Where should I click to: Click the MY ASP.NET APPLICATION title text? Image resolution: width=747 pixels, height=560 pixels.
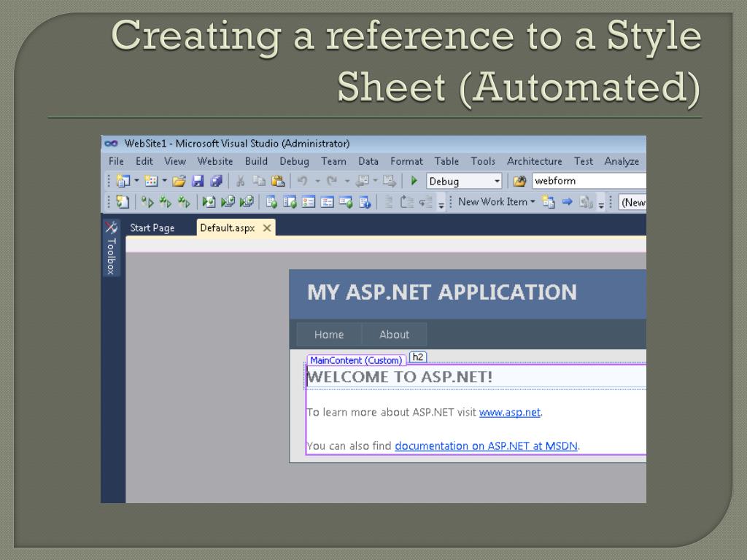442,292
